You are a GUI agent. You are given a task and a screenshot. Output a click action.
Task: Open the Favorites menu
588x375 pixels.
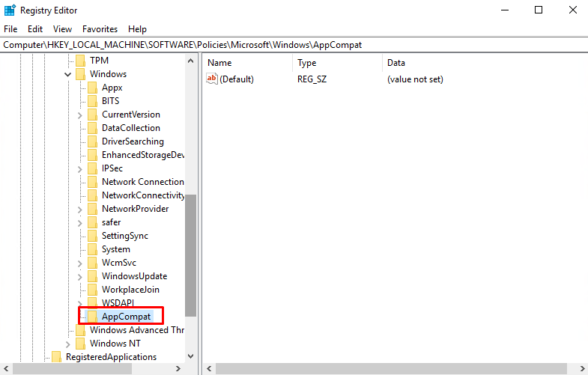tap(100, 29)
